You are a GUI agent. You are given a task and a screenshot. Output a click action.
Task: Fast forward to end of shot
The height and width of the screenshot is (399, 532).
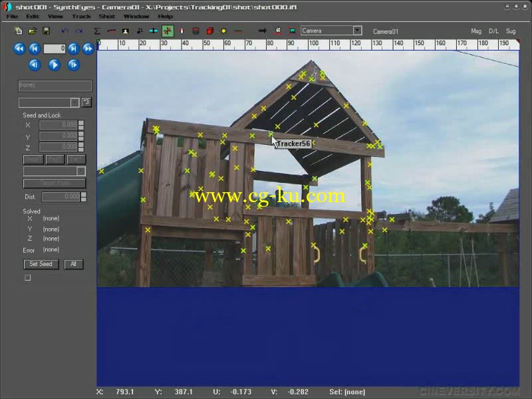88,49
